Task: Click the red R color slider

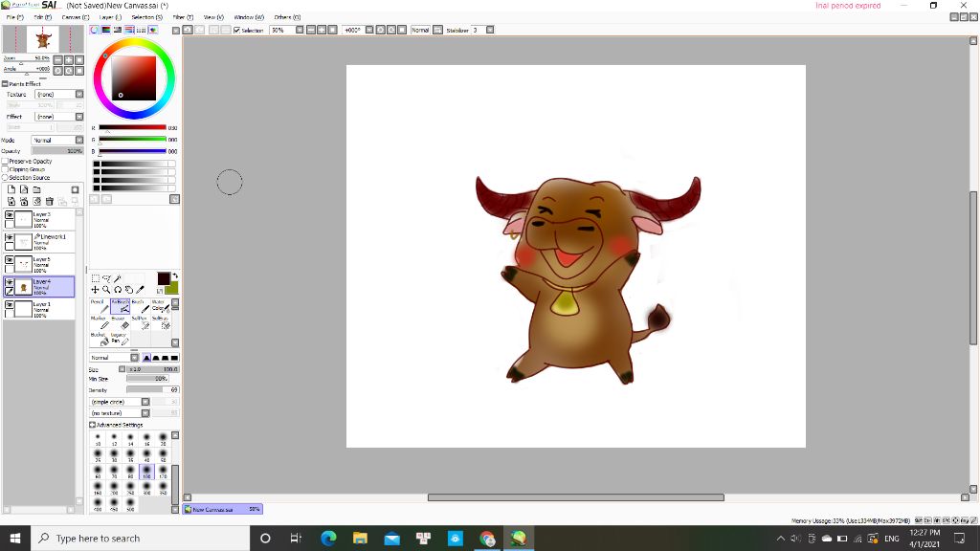Action: click(x=132, y=127)
